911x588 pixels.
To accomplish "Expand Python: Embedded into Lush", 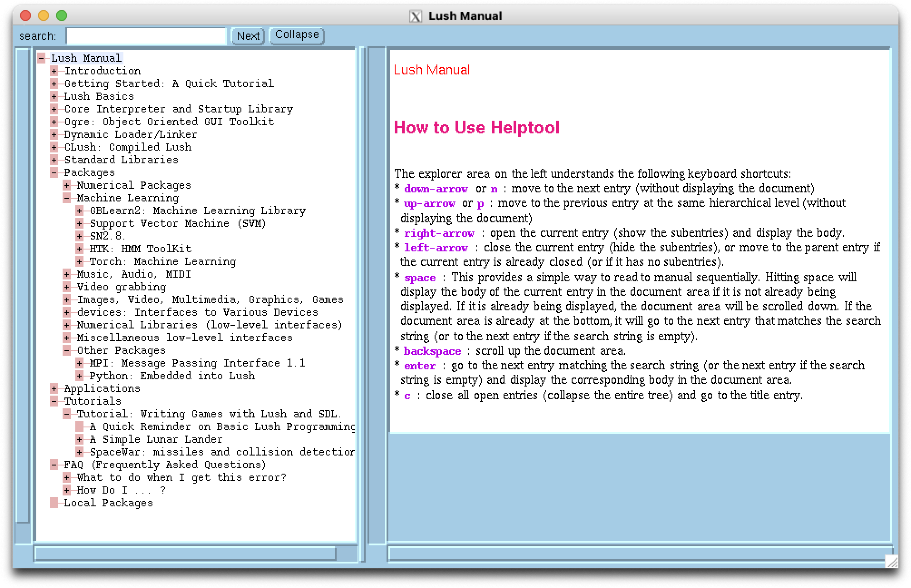I will [x=79, y=376].
